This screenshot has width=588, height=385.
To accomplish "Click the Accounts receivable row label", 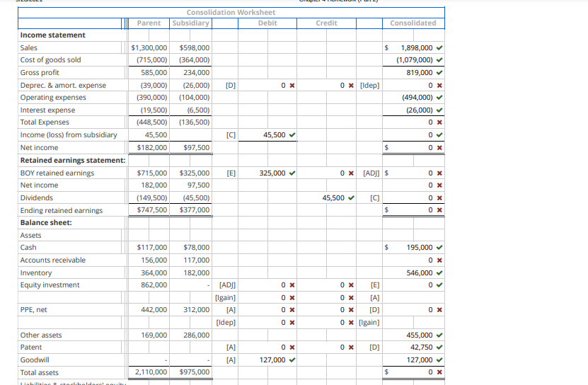I will (53, 260).
